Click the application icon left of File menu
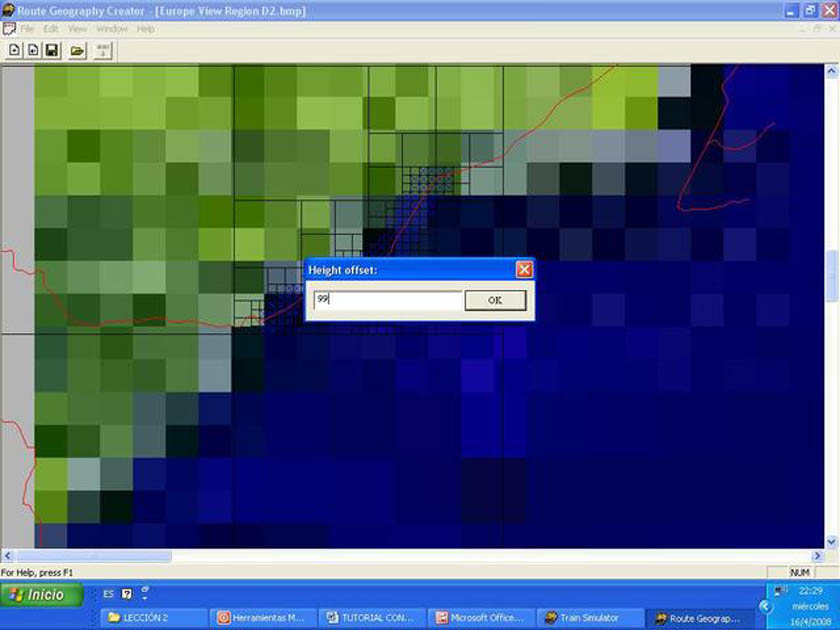840x630 pixels. click(9, 29)
